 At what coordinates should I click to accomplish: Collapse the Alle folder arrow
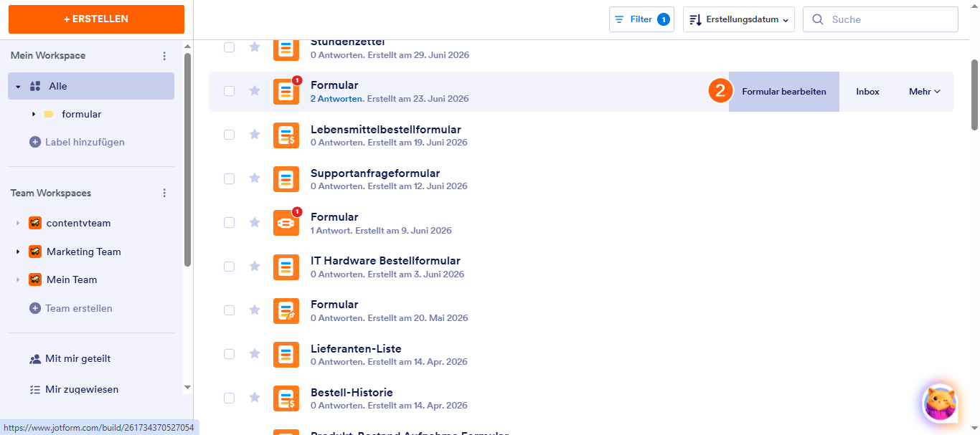(18, 86)
